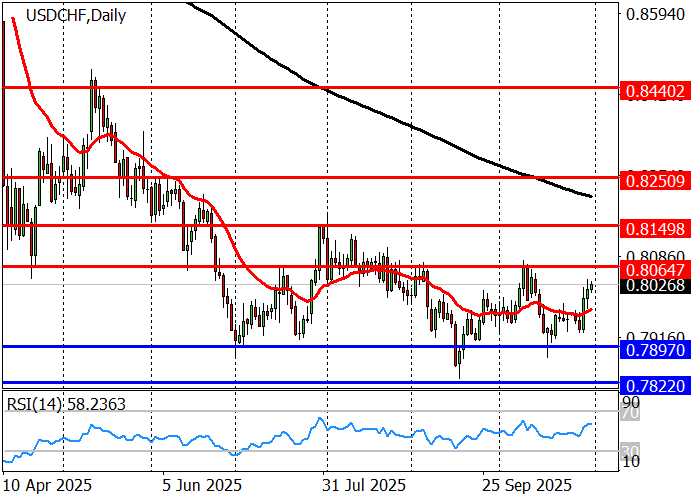Screen dimensions: 700x500
Task: Select the blue RSI line's latest point
Action: tap(592, 424)
